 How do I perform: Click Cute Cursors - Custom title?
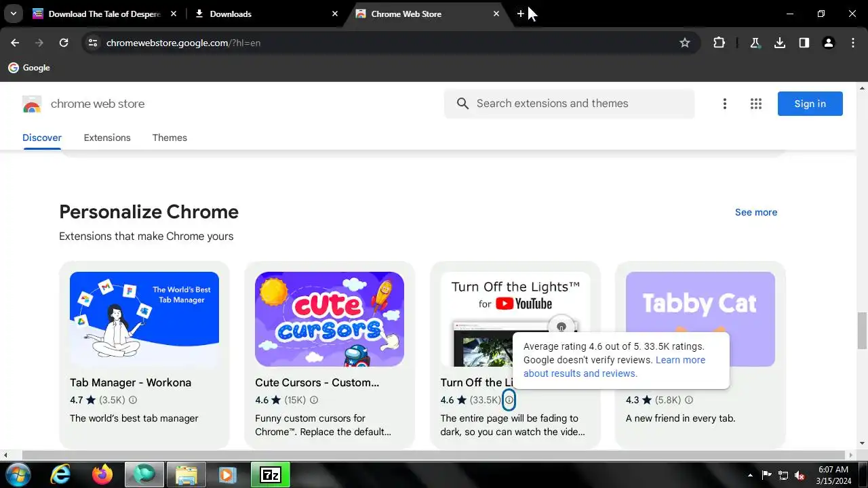pyautogui.click(x=317, y=382)
